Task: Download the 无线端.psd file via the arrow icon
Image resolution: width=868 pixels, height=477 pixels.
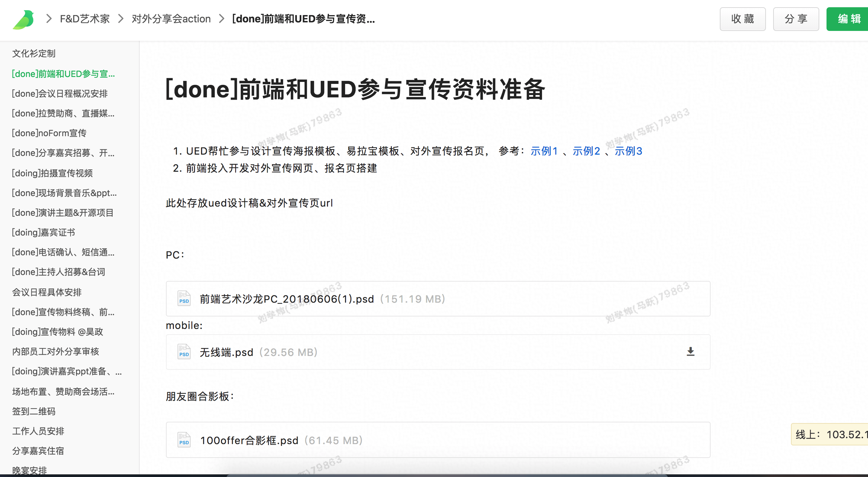Action: [691, 351]
